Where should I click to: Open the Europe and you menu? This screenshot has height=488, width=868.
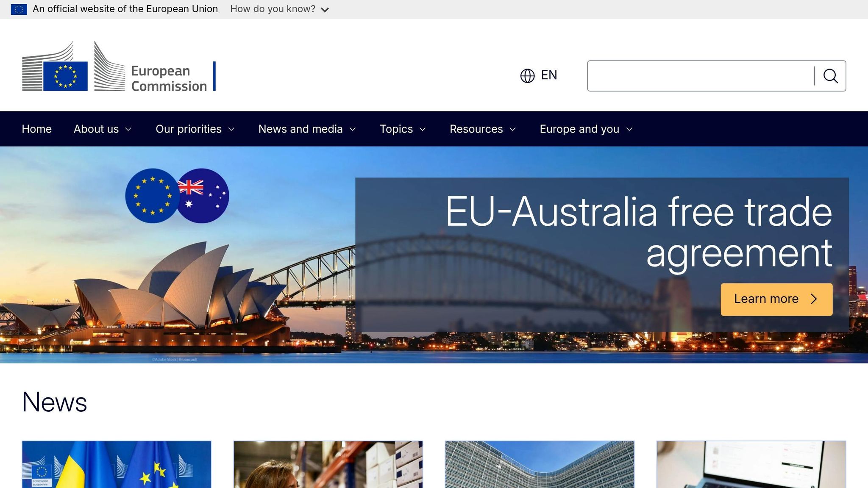click(x=586, y=129)
